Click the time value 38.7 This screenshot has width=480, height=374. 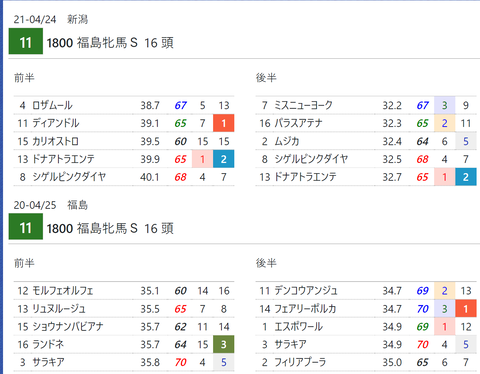tap(150, 105)
